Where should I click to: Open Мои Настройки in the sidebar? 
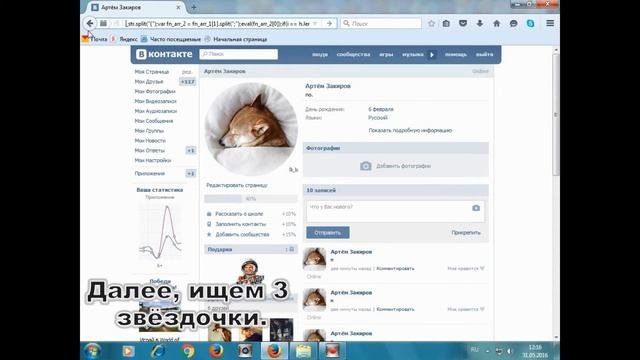(x=153, y=160)
